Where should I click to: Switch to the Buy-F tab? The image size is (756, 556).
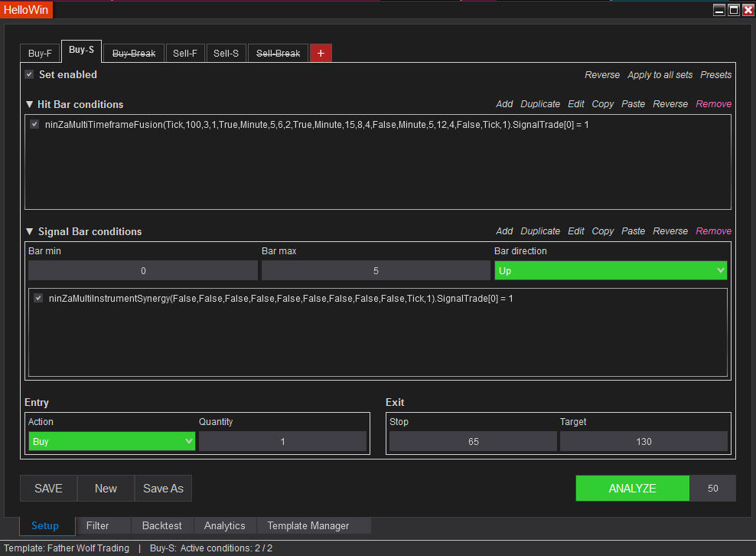tap(40, 54)
